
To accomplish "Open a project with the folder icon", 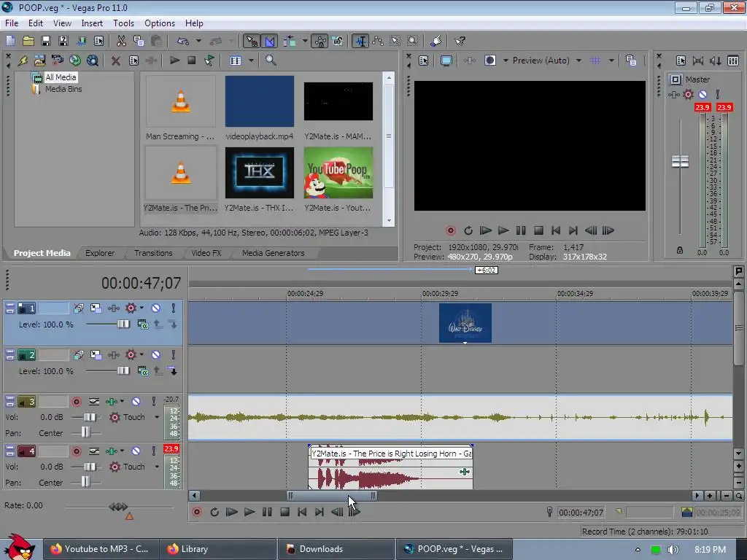I will [28, 41].
